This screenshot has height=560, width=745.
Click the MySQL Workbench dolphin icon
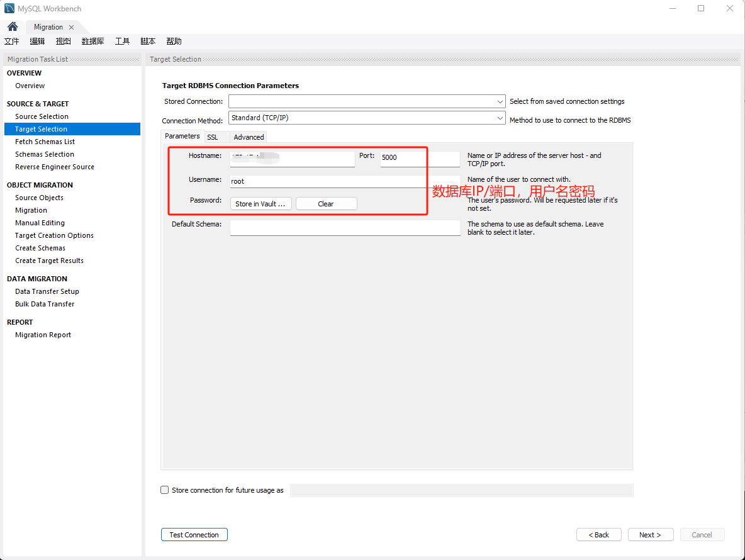8,9
